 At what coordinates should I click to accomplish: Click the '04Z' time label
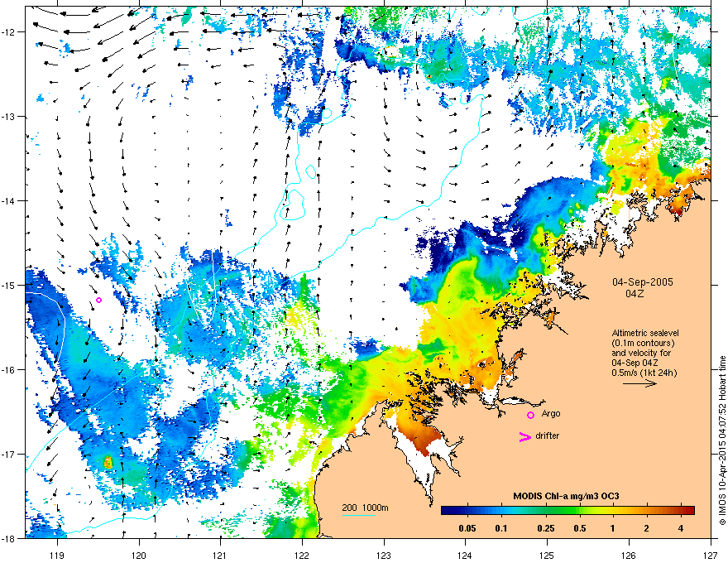click(x=635, y=294)
